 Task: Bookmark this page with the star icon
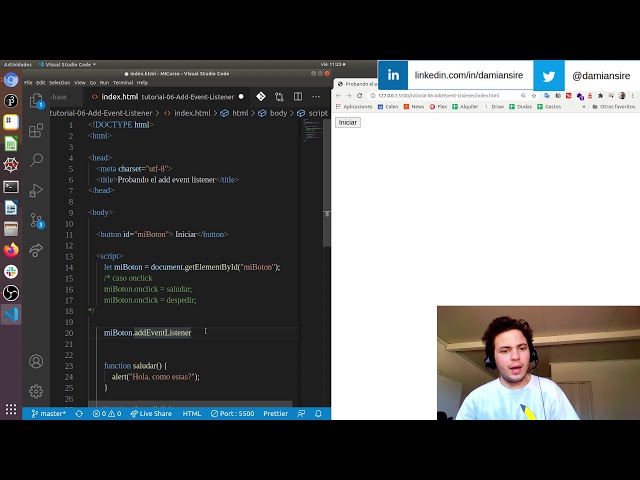[x=534, y=96]
